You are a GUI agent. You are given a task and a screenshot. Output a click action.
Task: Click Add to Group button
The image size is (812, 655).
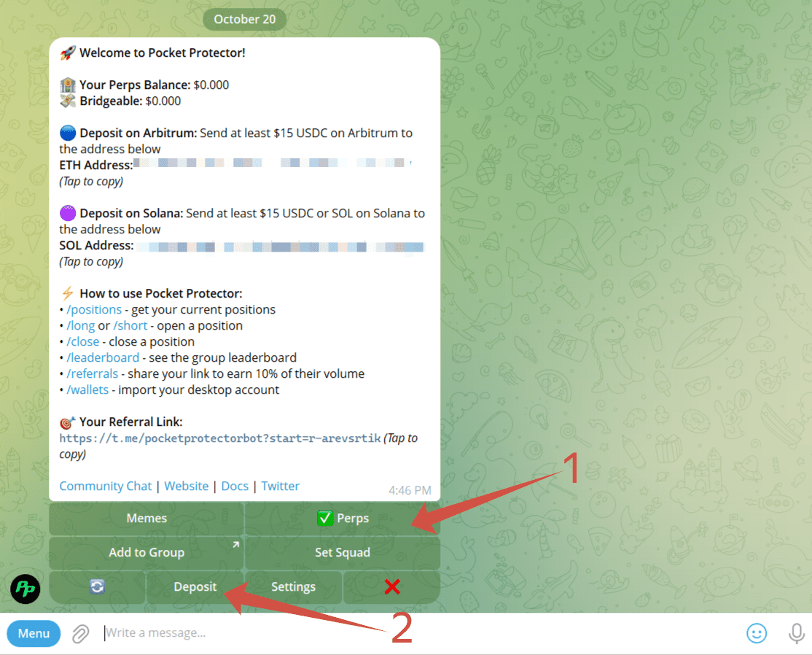[x=147, y=552]
